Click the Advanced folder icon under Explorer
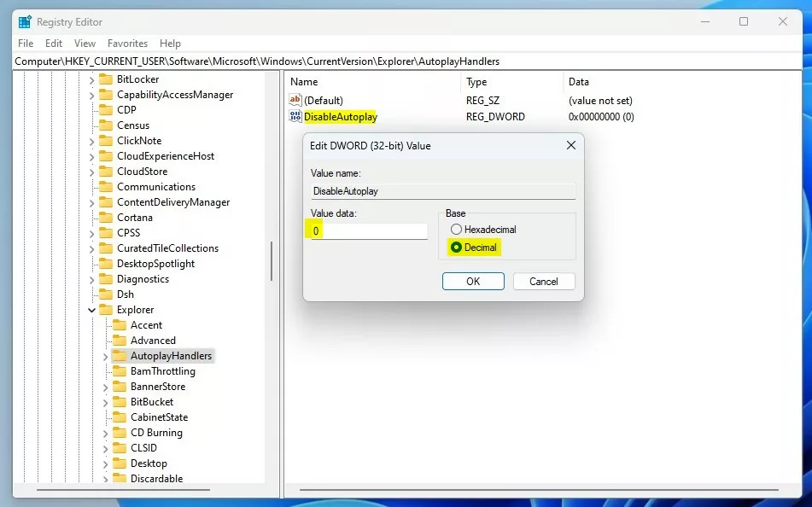This screenshot has width=812, height=507. (119, 341)
